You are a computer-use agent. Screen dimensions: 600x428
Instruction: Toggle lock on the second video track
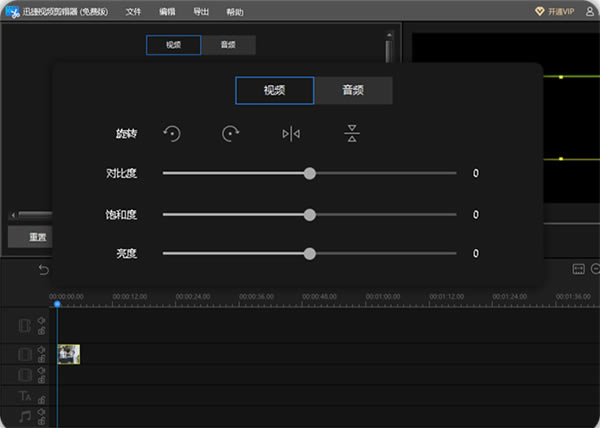[41, 358]
